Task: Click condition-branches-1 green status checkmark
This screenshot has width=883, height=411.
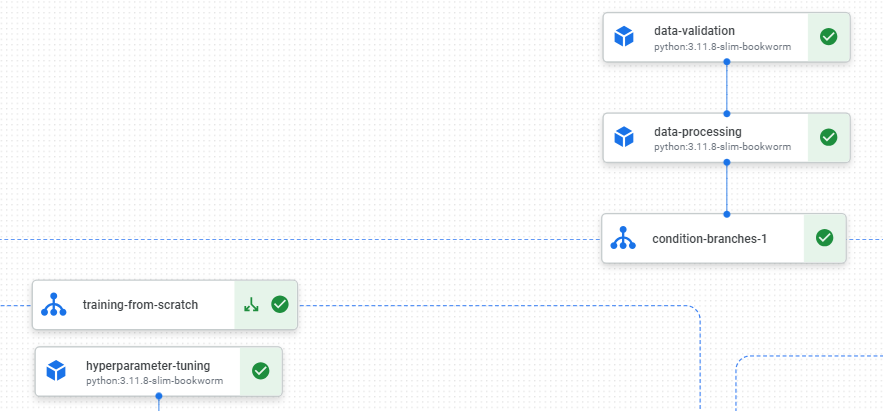Action: coord(824,238)
